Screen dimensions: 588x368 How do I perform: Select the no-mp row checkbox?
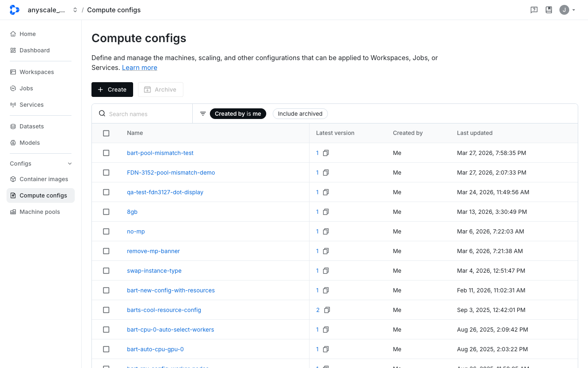point(106,231)
